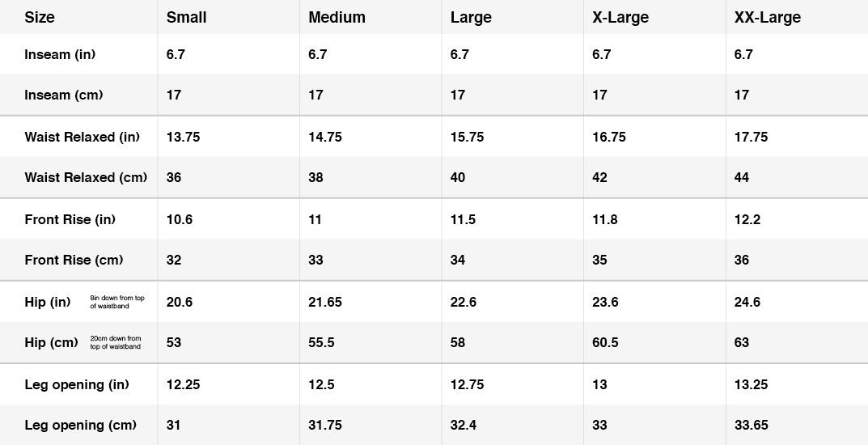The width and height of the screenshot is (868, 445).
Task: Select the X-Large size header
Action: tap(620, 17)
